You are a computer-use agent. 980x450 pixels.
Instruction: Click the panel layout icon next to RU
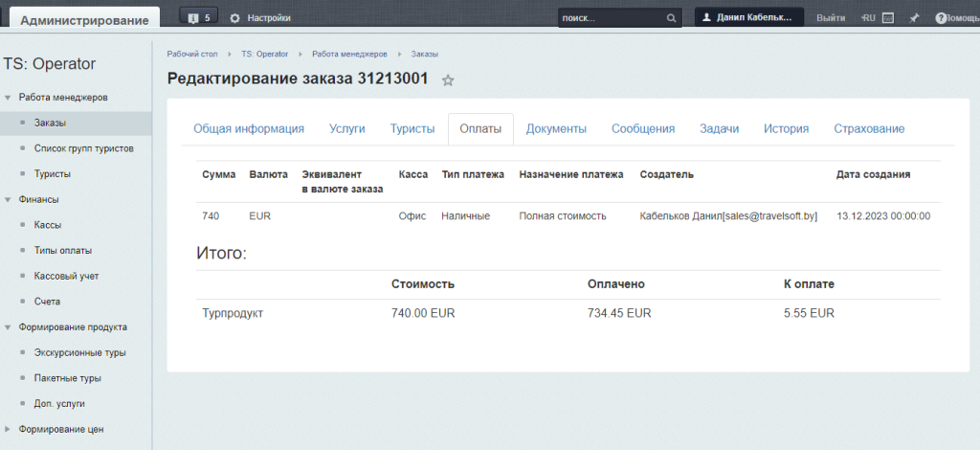887,18
